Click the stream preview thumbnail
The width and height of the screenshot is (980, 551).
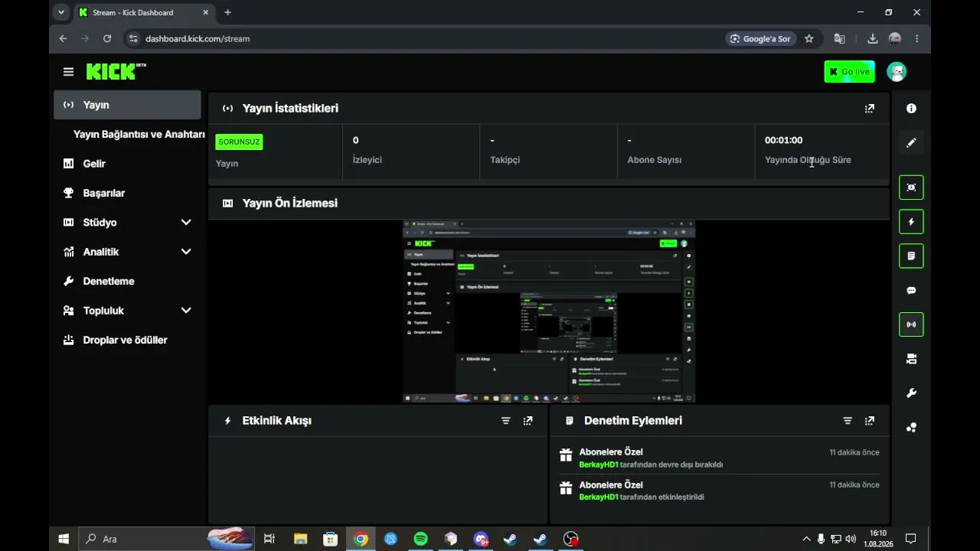coord(549,311)
